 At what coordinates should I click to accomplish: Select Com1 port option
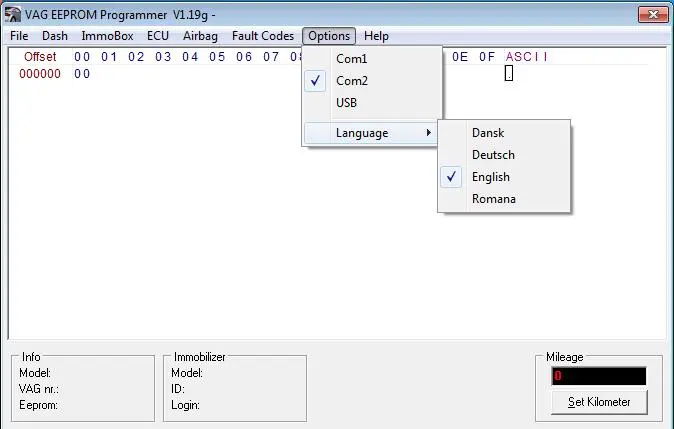352,59
